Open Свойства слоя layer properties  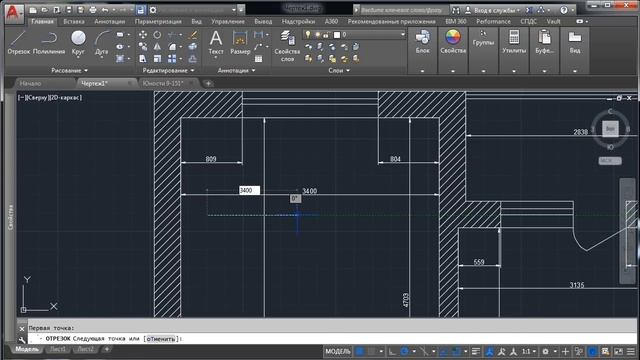click(287, 46)
